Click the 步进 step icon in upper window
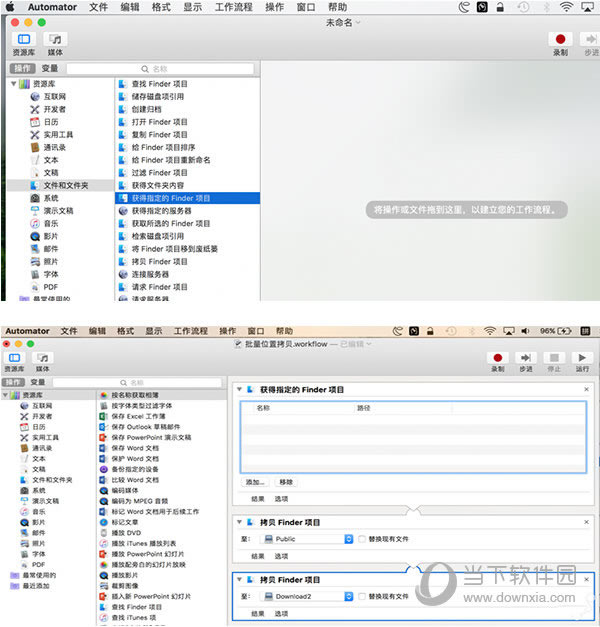Viewport: 600px width, 627px height. coord(591,39)
